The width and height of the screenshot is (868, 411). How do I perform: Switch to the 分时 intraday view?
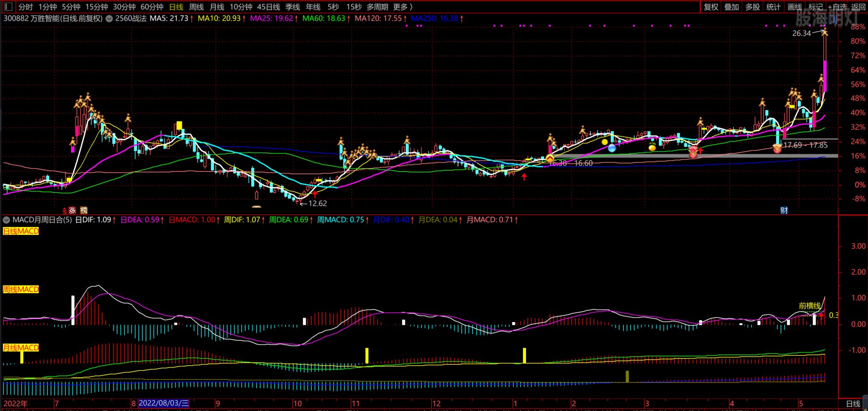pos(25,7)
